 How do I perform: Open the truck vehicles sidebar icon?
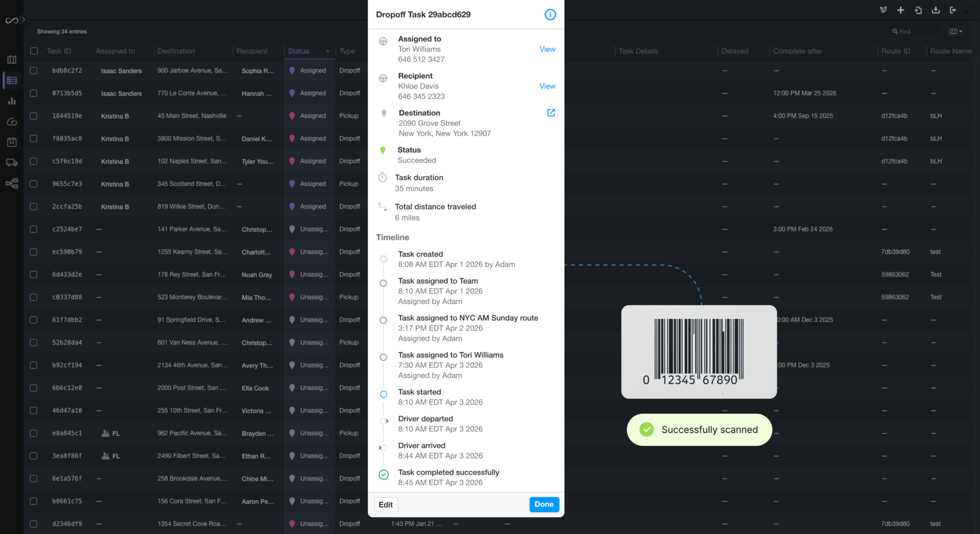11,163
